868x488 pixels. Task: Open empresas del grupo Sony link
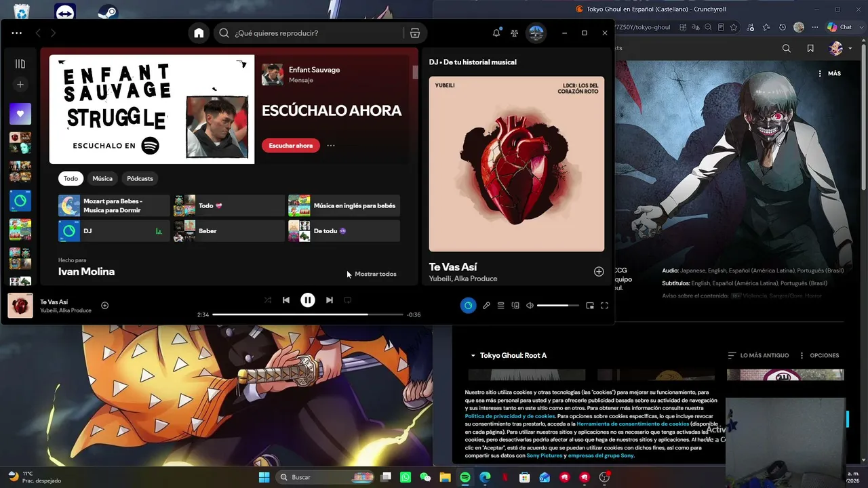pos(601,455)
